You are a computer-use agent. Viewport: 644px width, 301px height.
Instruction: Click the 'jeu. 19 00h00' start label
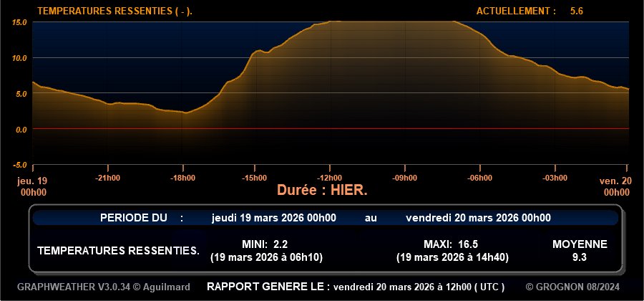tap(32, 186)
